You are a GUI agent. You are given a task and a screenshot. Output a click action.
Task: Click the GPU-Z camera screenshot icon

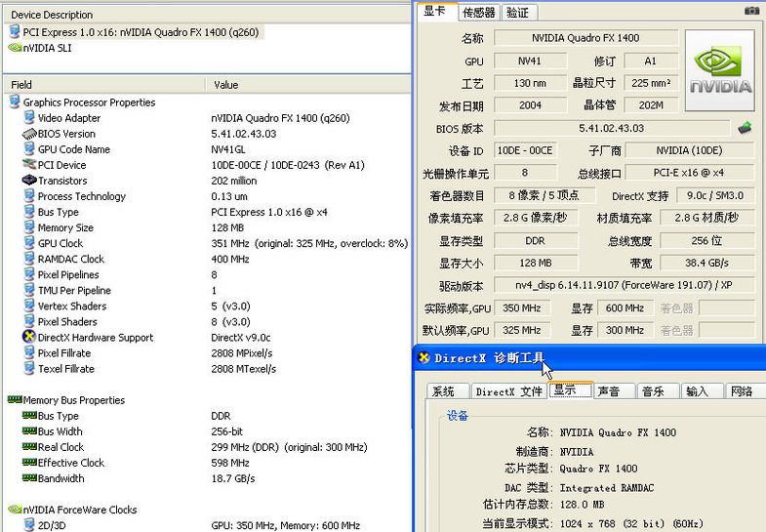751,11
